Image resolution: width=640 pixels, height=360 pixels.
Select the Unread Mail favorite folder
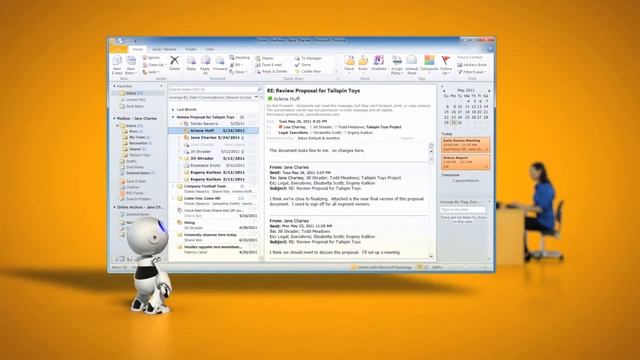click(133, 100)
